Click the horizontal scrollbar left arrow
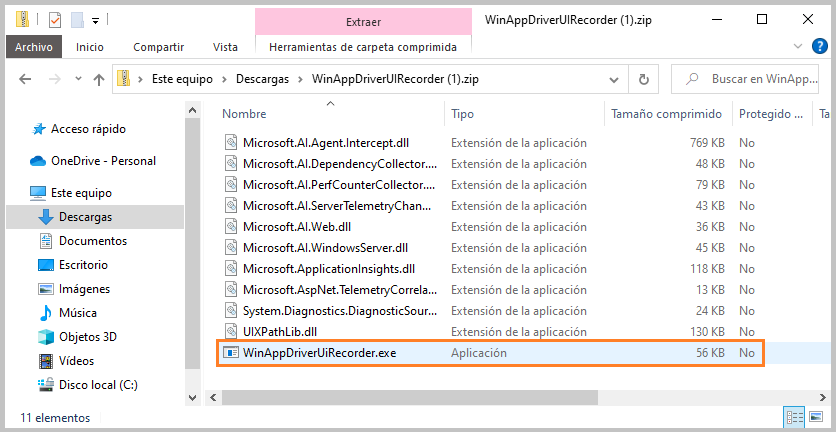The image size is (836, 432). [213, 398]
